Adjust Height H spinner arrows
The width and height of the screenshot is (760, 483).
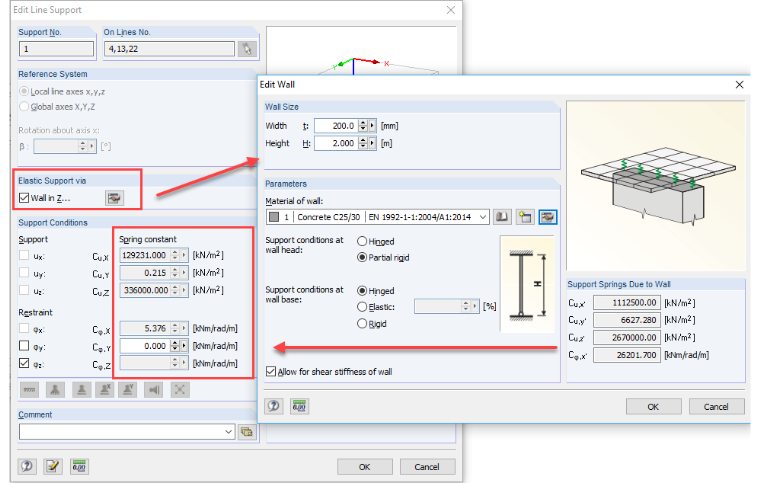(363, 143)
